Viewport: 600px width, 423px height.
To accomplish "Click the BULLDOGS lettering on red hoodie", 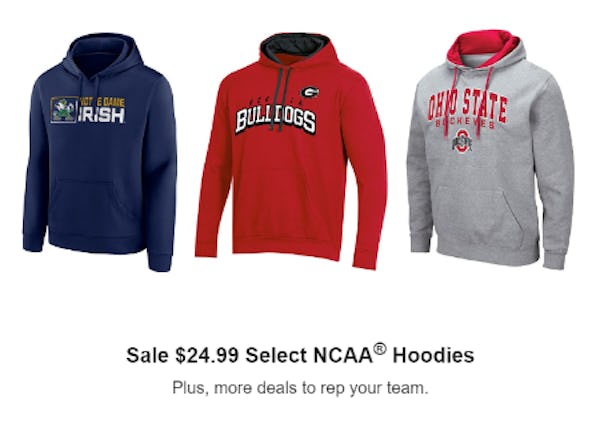I will click(x=276, y=120).
